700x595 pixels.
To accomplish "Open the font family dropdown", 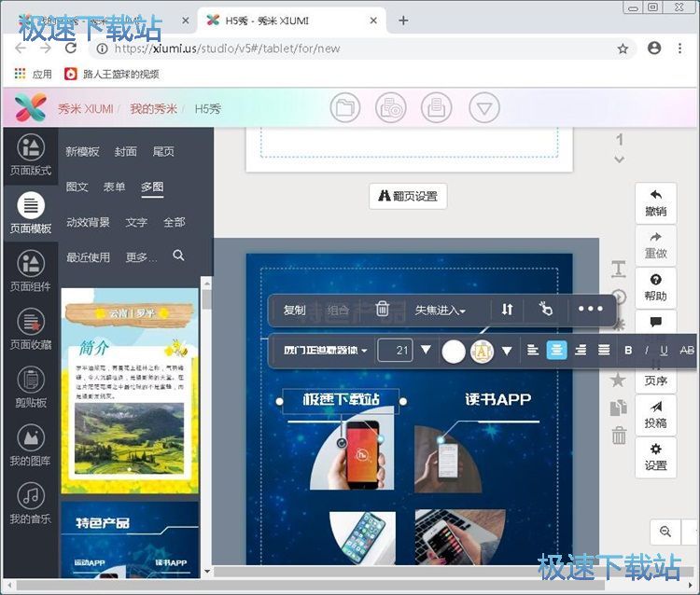I will coord(326,350).
